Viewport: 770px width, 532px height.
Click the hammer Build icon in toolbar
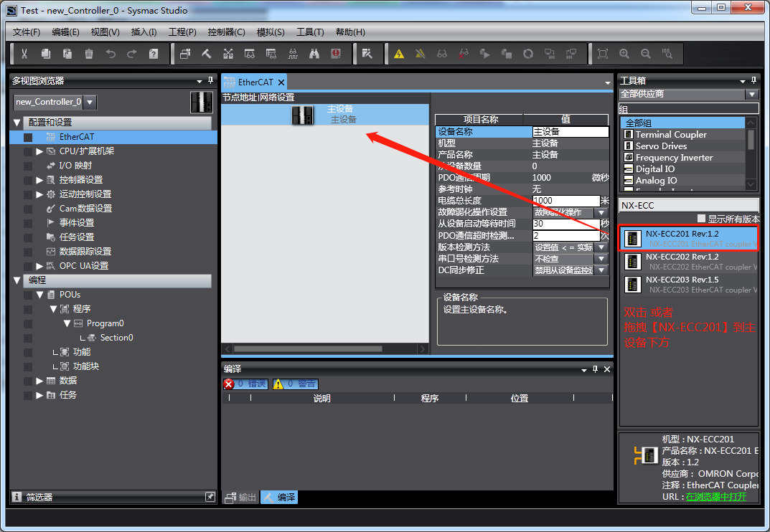(x=207, y=54)
